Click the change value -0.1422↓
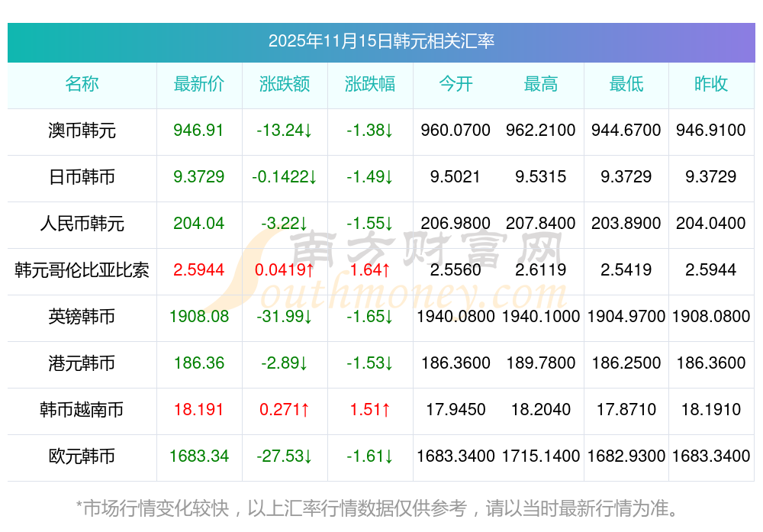 (285, 176)
